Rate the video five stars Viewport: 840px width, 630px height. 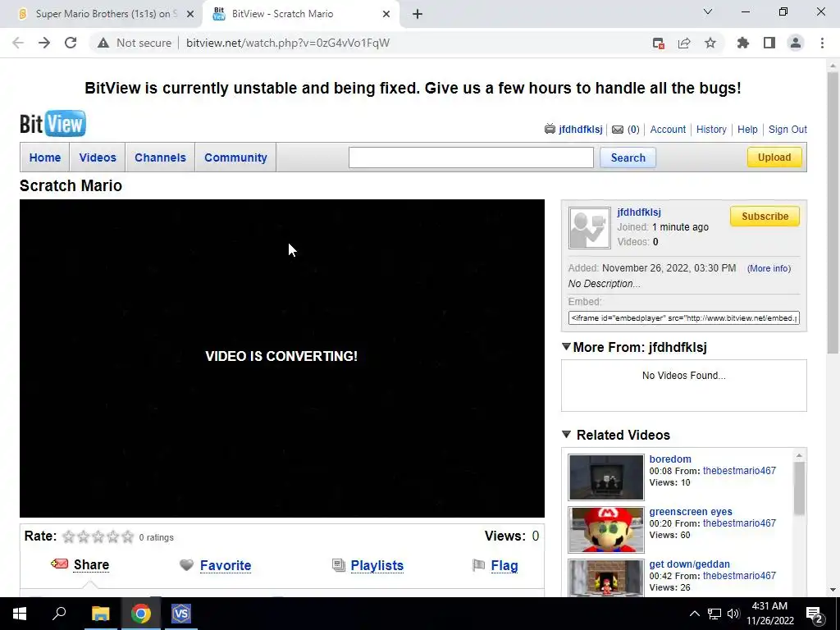(127, 536)
